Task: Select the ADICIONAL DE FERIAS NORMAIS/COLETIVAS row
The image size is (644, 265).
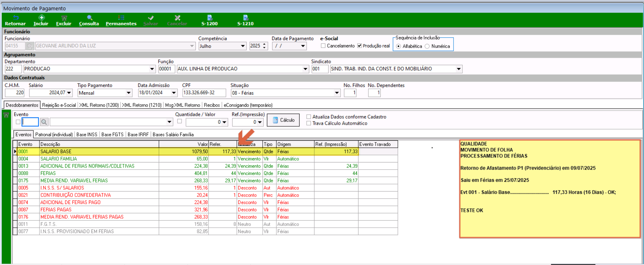Action: (205, 166)
